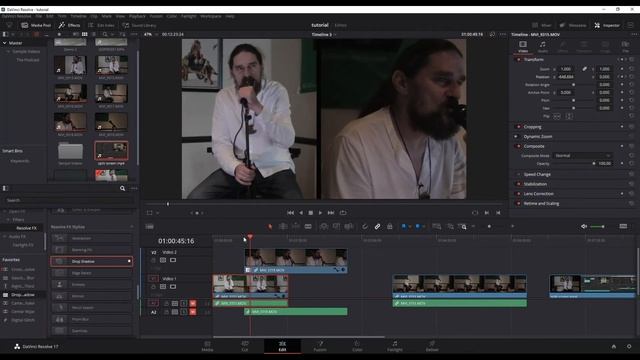Go to next clip edit in viewer
640x360 pixels.
487,213
